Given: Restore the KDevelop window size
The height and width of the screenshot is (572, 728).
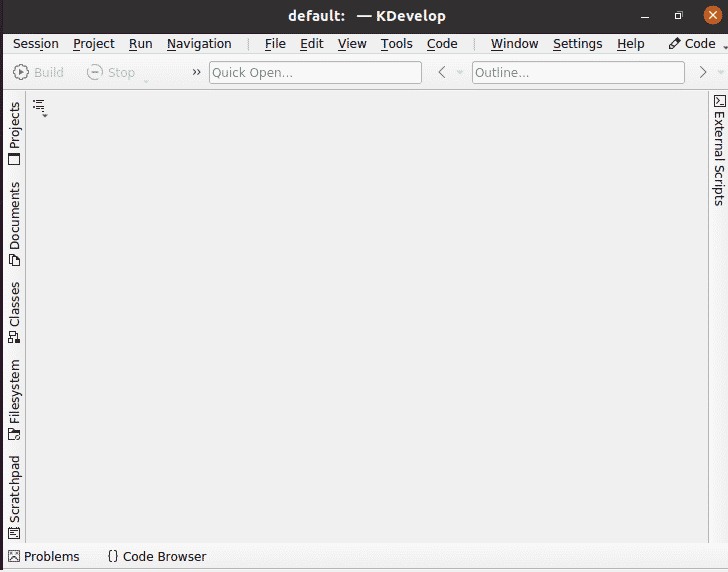Looking at the screenshot, I should [678, 16].
